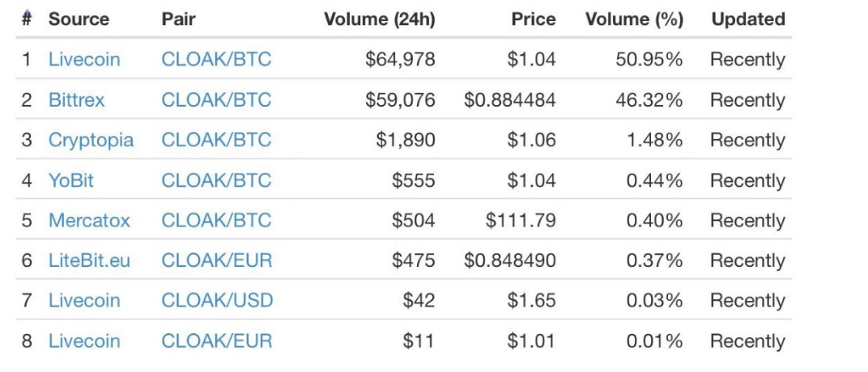
Task: Open Cryptopia source link
Action: point(91,140)
